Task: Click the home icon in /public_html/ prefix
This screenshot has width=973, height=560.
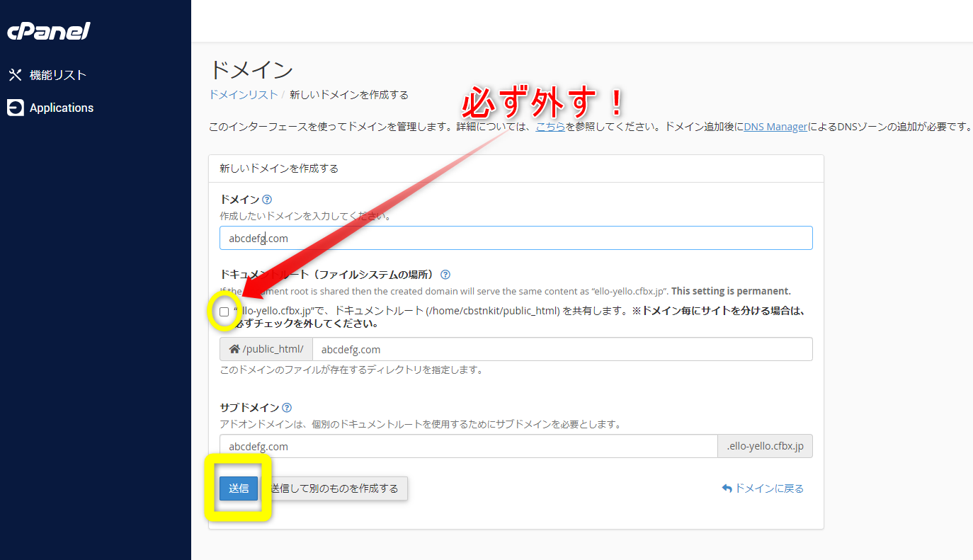Action: 234,349
